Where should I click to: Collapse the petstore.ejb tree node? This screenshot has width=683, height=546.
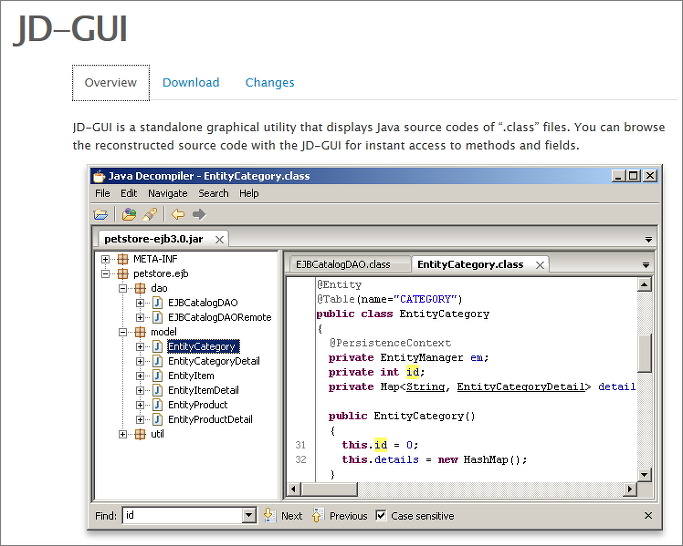(x=105, y=274)
